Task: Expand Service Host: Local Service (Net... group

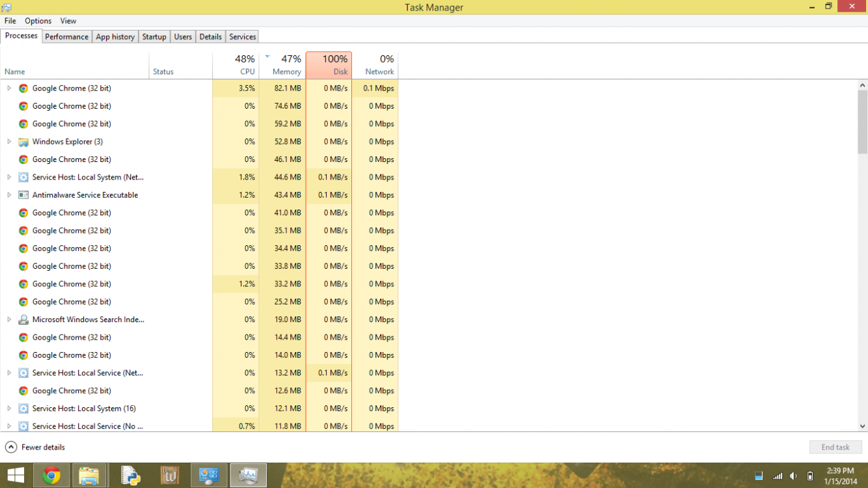Action: pyautogui.click(x=9, y=373)
